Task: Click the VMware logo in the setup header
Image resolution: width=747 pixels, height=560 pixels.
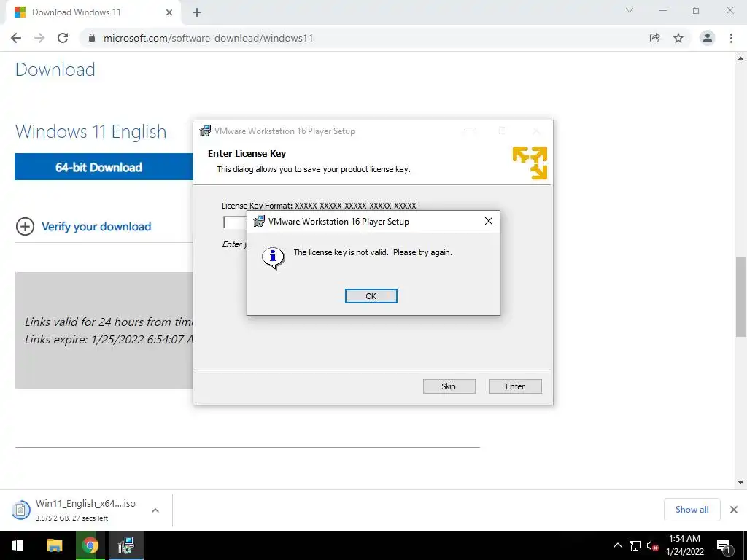Action: (x=530, y=163)
